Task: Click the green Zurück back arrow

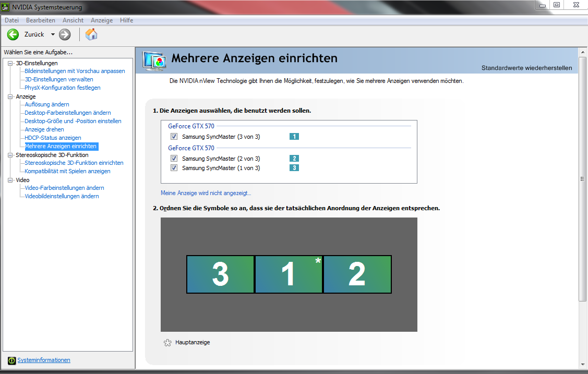Action: tap(13, 34)
